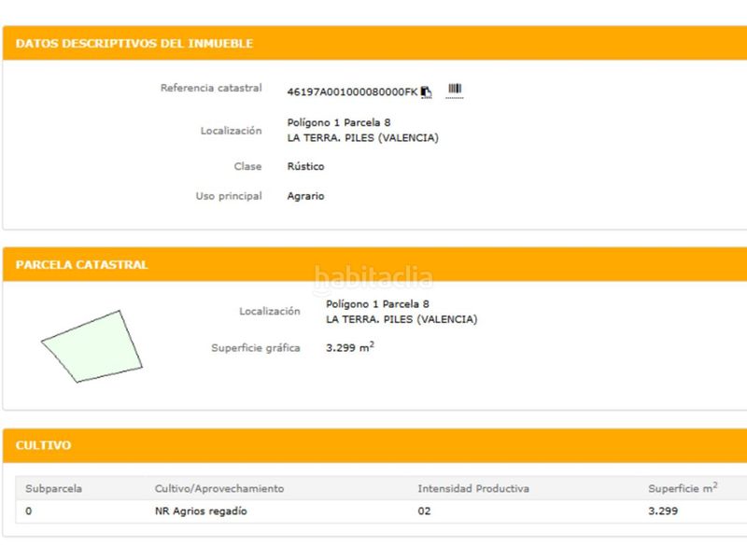This screenshot has height=560, width=747.
Task: Click the 3.299 m² Superficie gráfica value
Action: (349, 347)
